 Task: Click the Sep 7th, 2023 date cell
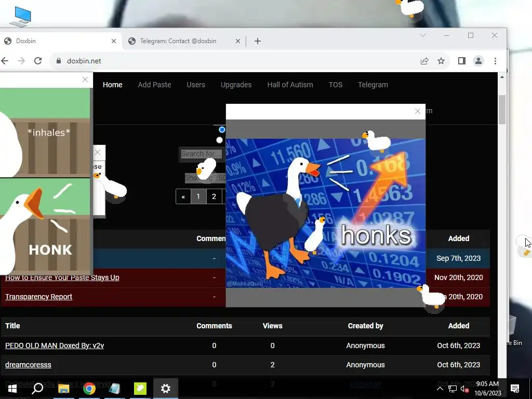pos(458,258)
